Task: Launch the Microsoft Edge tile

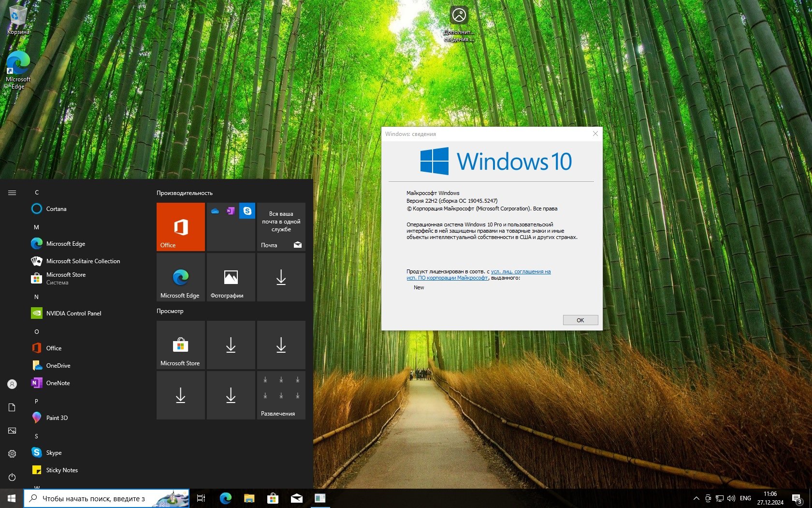Action: coord(180,277)
